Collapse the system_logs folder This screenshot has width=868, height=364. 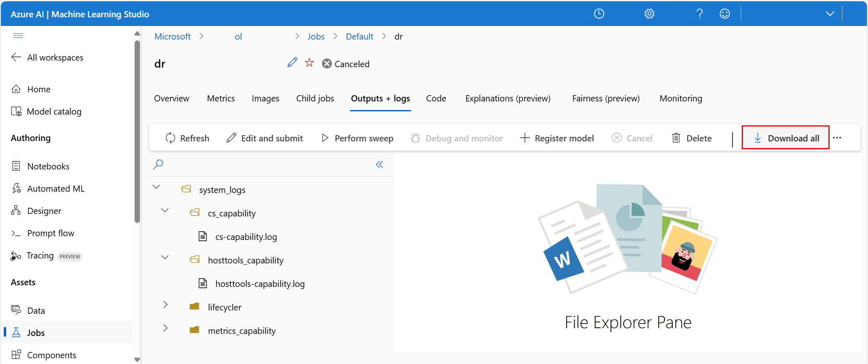click(156, 187)
